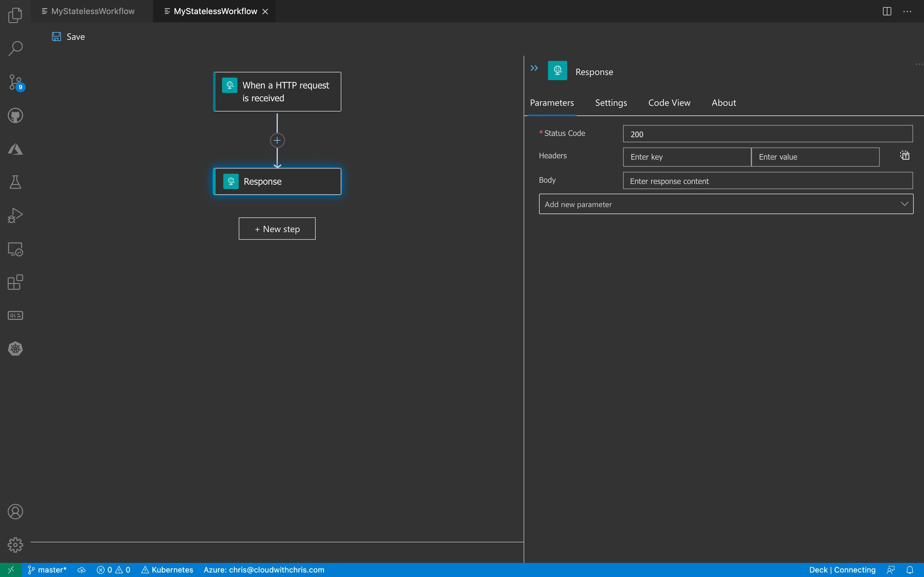This screenshot has height=577, width=924.
Task: Collapse the Response details panel
Action: coord(534,68)
